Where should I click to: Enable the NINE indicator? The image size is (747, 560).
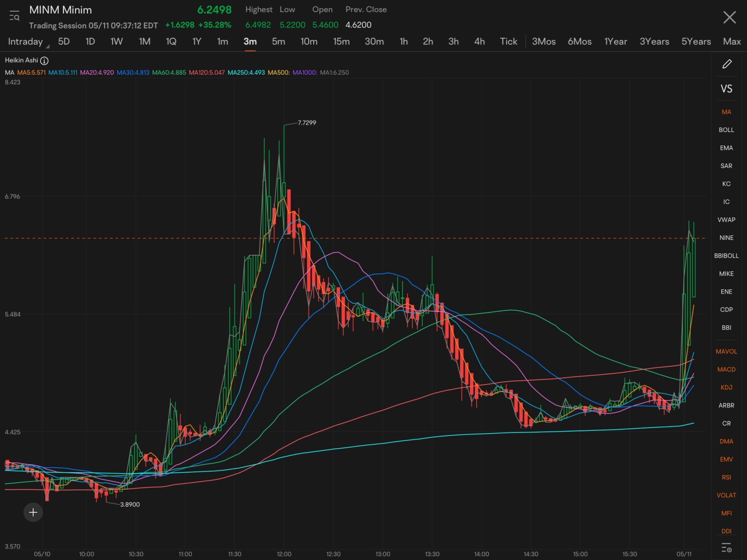point(726,238)
